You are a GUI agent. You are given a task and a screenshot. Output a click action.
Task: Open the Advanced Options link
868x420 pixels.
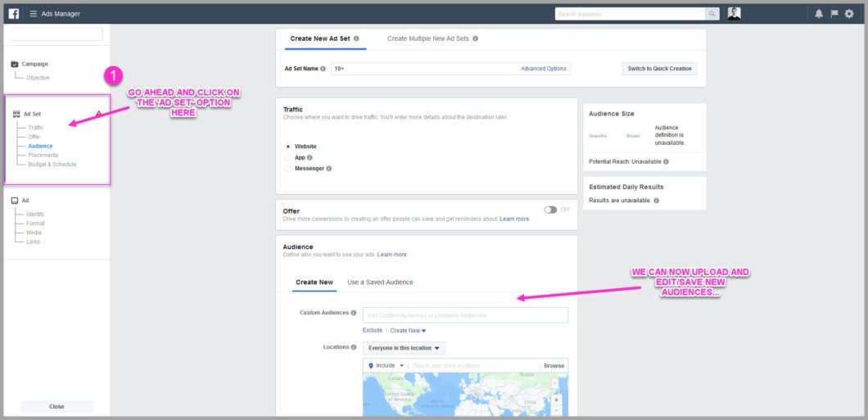tap(544, 69)
